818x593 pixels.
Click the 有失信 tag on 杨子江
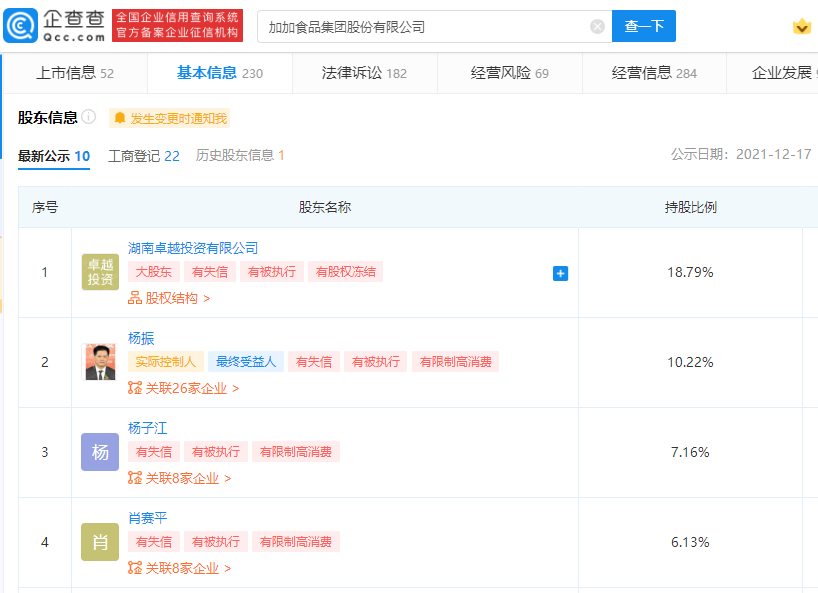[x=154, y=452]
